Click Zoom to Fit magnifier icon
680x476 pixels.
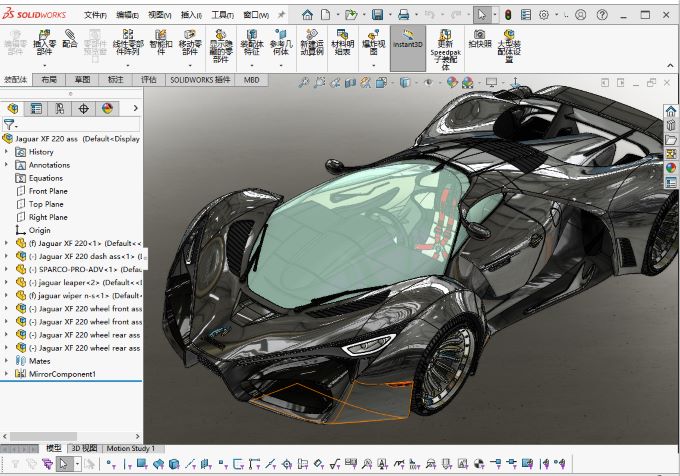(304, 82)
